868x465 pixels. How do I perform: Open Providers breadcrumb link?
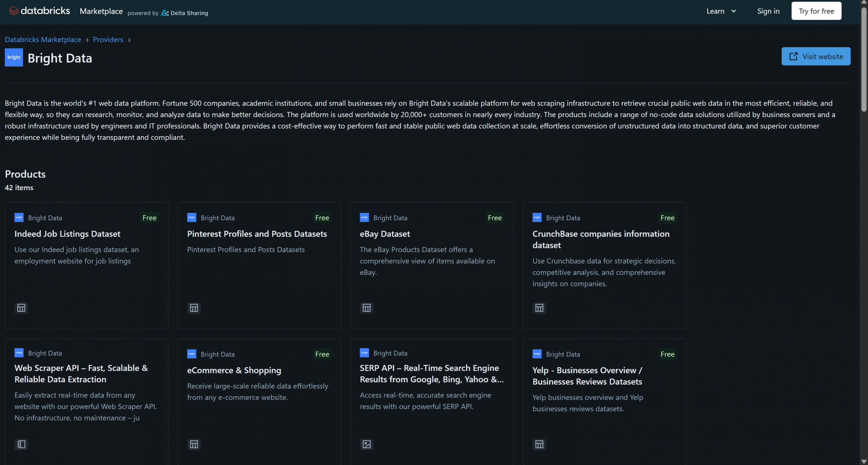[108, 40]
